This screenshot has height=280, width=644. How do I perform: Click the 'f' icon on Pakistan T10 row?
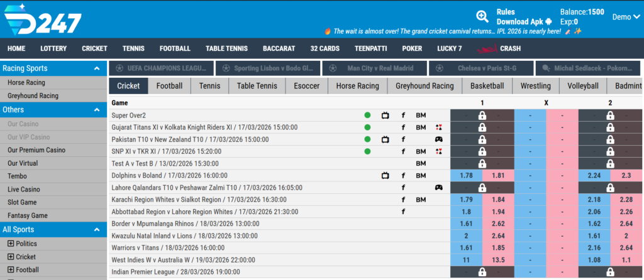coord(403,139)
